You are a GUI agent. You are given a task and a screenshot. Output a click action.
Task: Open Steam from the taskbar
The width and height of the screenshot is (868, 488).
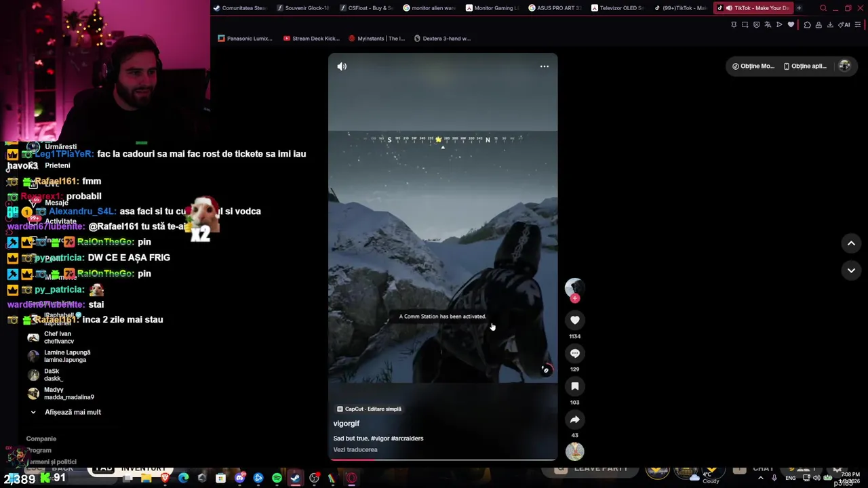pyautogui.click(x=295, y=478)
